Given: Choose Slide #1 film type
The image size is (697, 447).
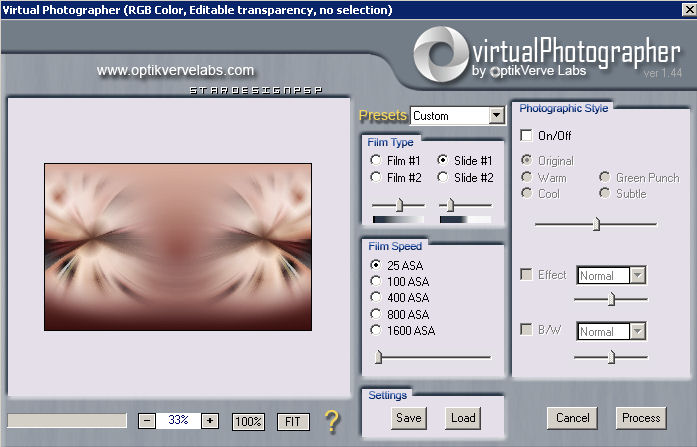Looking at the screenshot, I should 443,160.
